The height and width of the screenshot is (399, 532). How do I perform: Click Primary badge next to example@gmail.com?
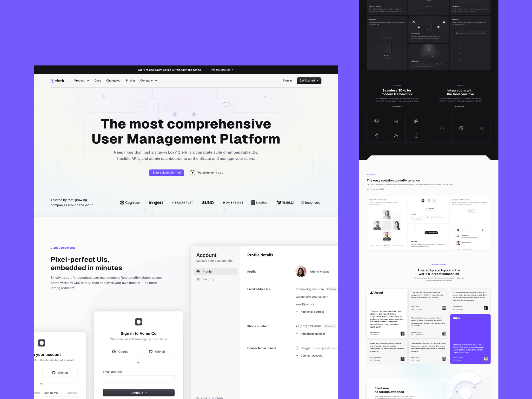pos(331,289)
